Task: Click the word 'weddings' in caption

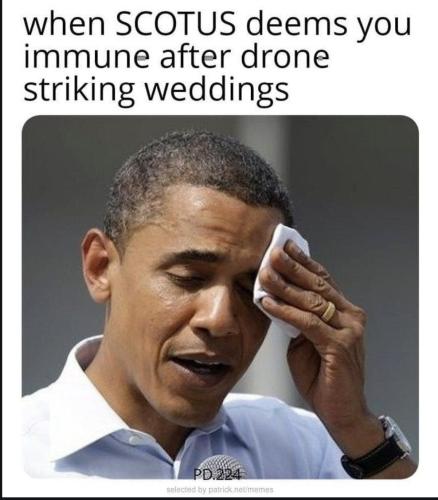Action: point(216,89)
